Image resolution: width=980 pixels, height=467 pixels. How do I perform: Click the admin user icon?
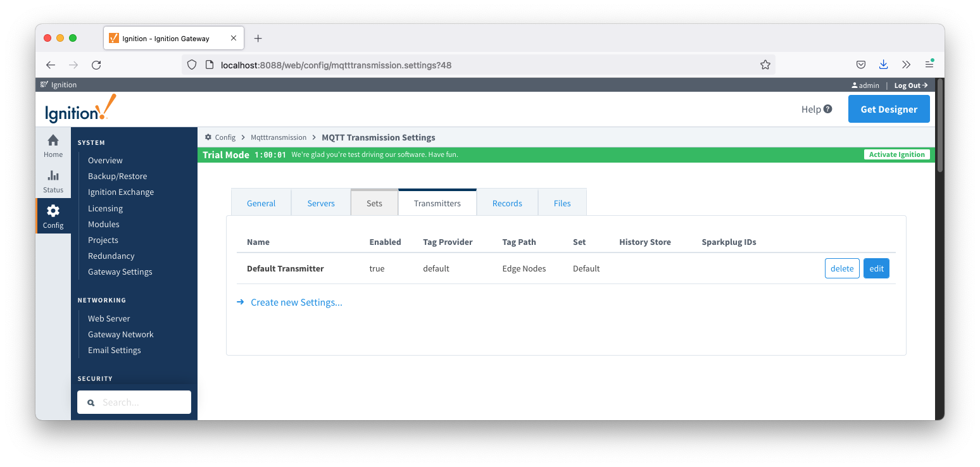855,85
